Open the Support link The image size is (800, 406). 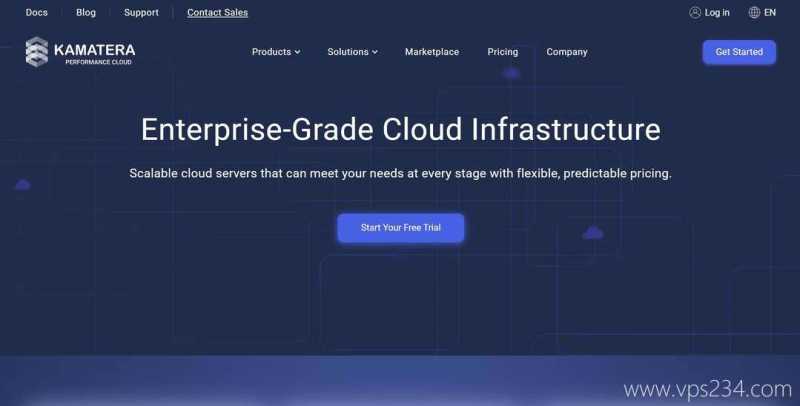point(141,13)
